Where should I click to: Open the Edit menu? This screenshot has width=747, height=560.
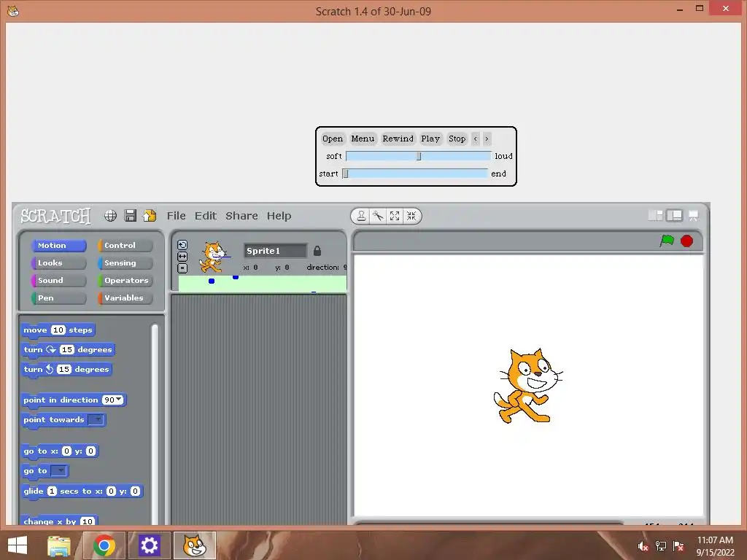(205, 216)
